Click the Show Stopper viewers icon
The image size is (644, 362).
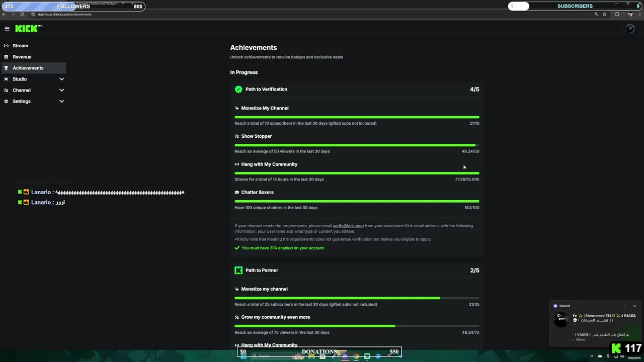pos(237,136)
